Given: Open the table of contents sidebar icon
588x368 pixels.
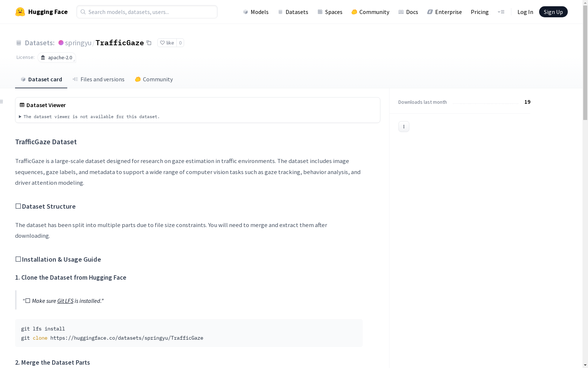Looking at the screenshot, I should 2,102.
